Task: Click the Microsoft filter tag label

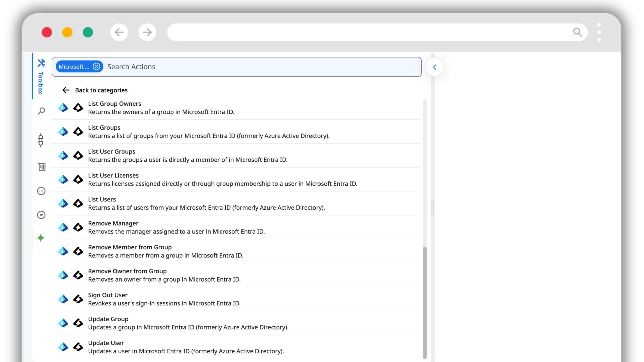Action: click(x=74, y=67)
